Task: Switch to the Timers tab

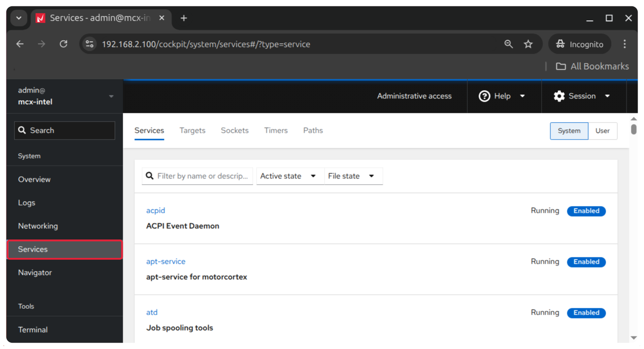Action: tap(276, 130)
